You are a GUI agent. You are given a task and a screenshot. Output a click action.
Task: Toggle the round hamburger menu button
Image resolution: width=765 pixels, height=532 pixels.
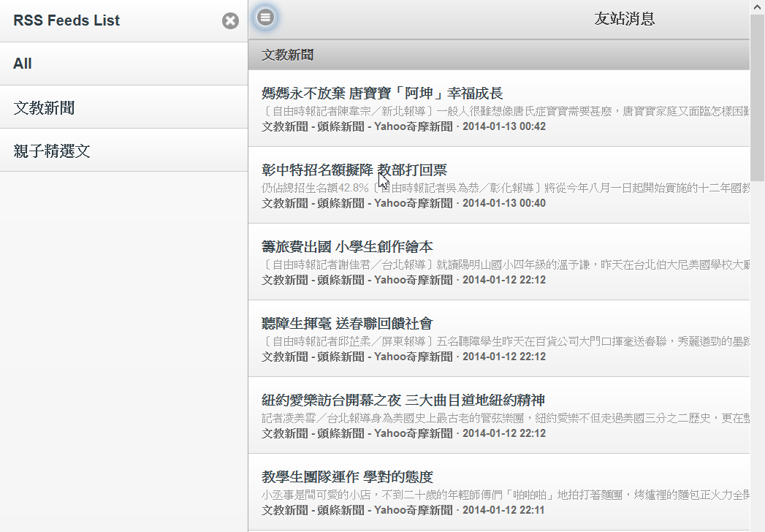265,17
